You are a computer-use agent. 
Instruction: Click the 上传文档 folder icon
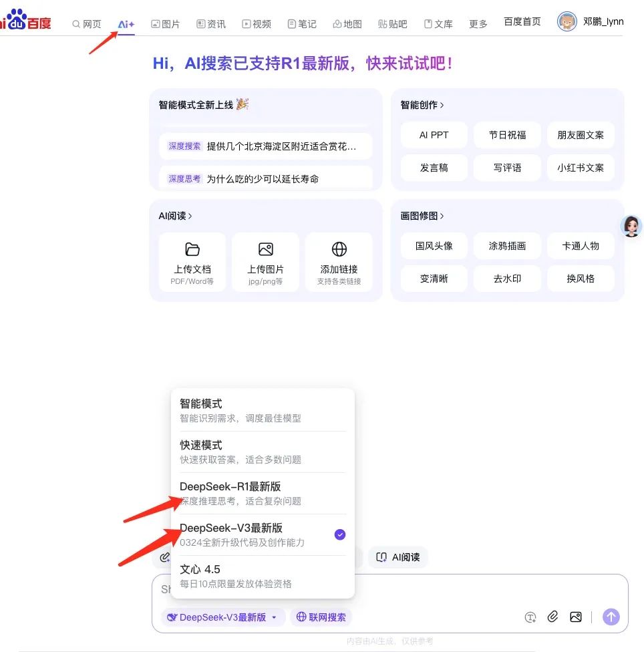(192, 249)
